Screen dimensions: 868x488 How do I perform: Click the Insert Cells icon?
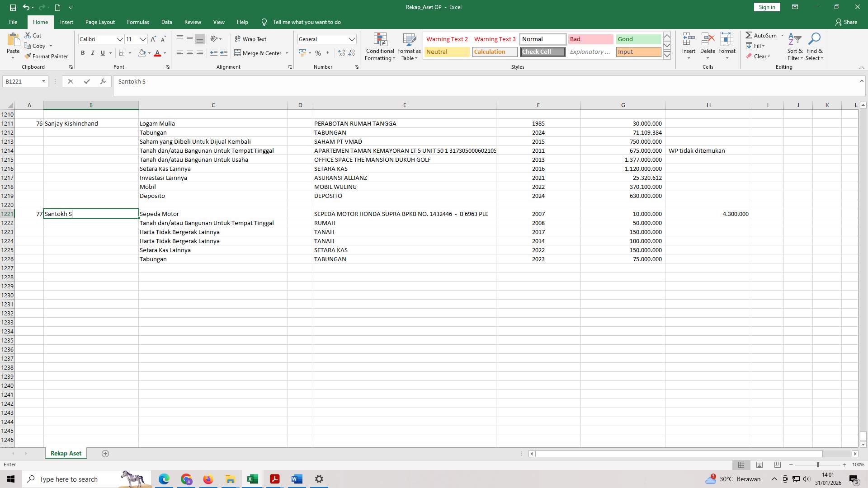click(x=688, y=43)
